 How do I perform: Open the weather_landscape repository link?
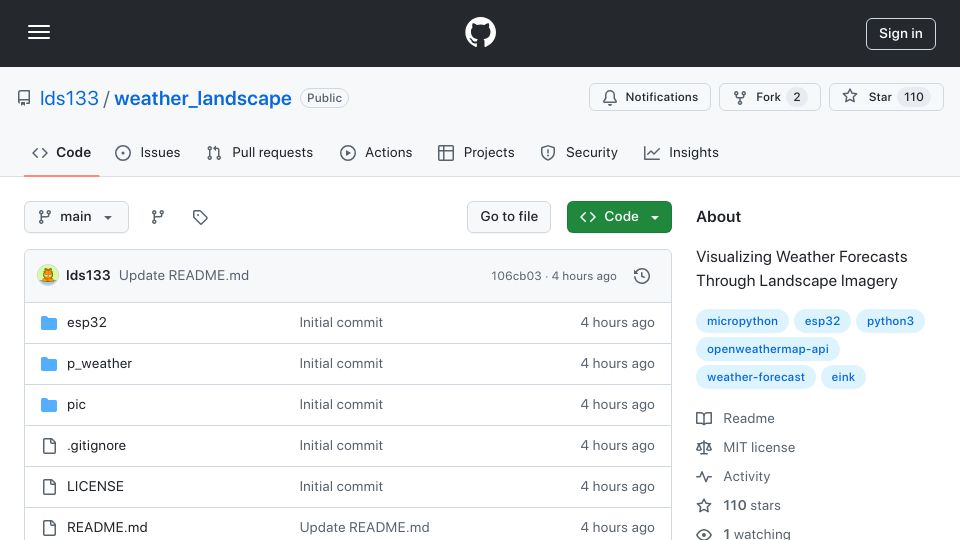tap(203, 98)
